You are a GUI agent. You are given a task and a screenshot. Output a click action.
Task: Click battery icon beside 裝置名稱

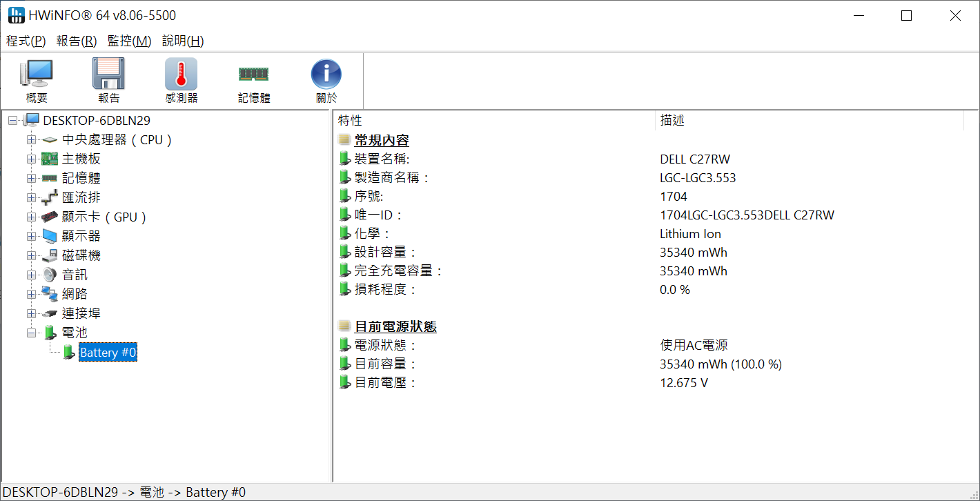click(x=345, y=159)
